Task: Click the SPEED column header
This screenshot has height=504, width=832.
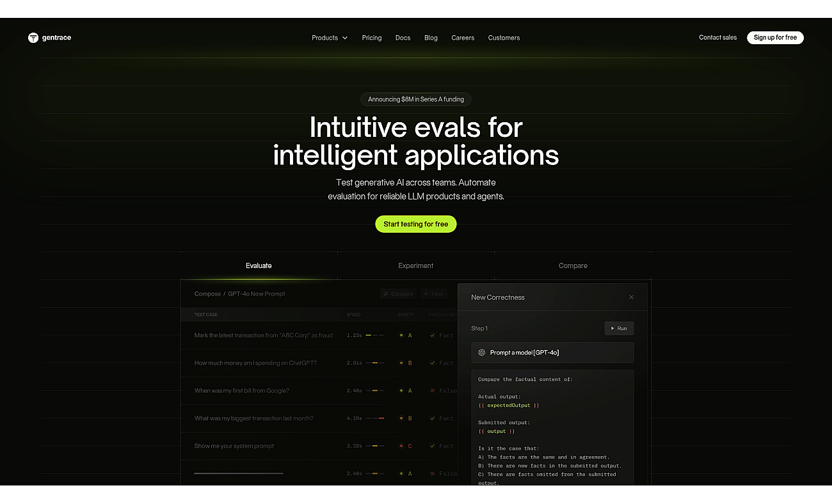Action: point(353,315)
